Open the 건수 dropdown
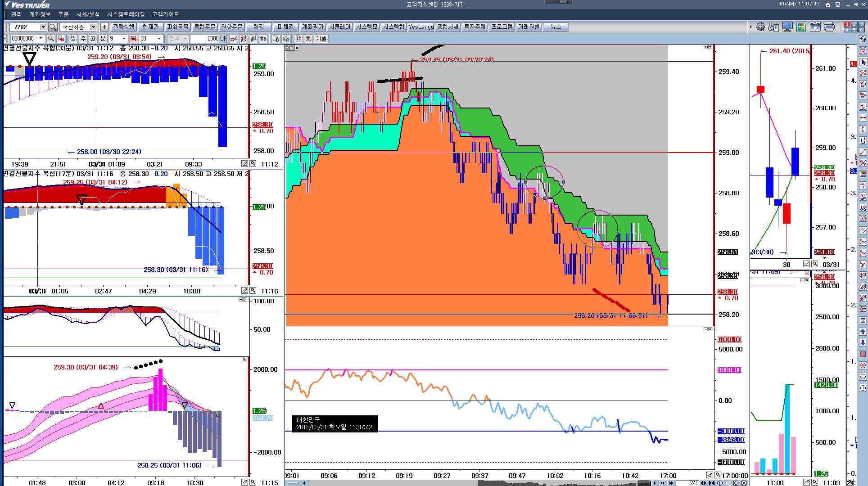The image size is (868, 486). (x=185, y=39)
